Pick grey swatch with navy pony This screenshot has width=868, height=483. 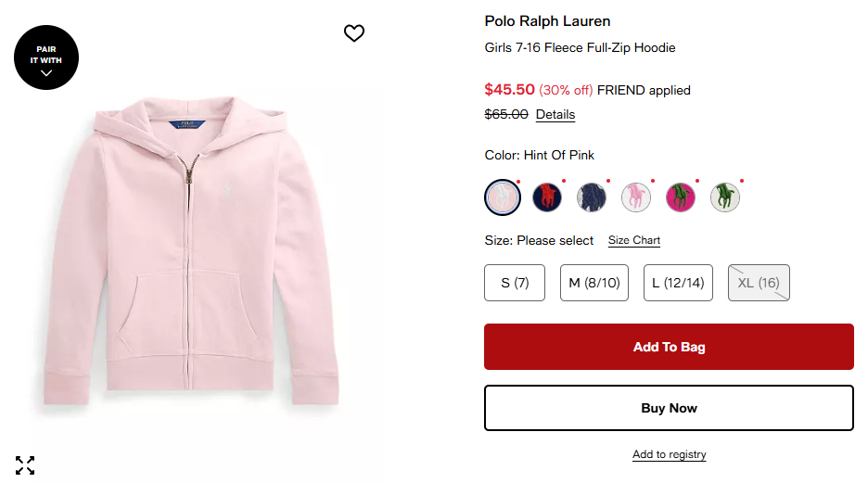point(592,197)
